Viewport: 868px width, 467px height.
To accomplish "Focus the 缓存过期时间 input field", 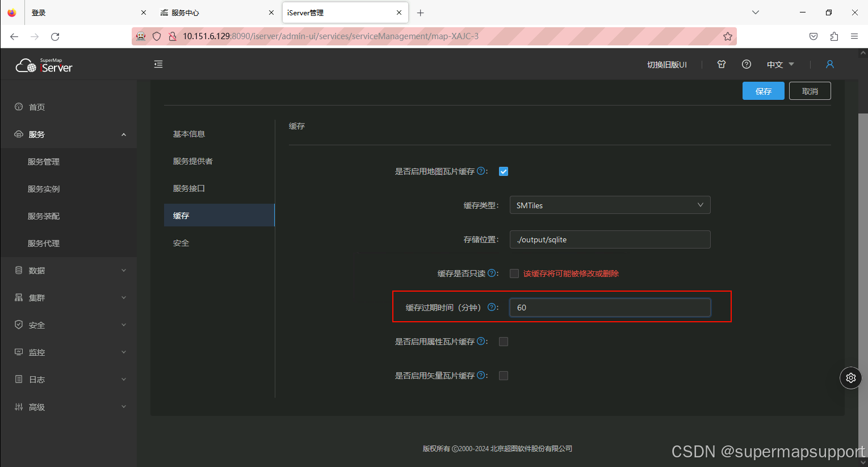I will pos(610,308).
